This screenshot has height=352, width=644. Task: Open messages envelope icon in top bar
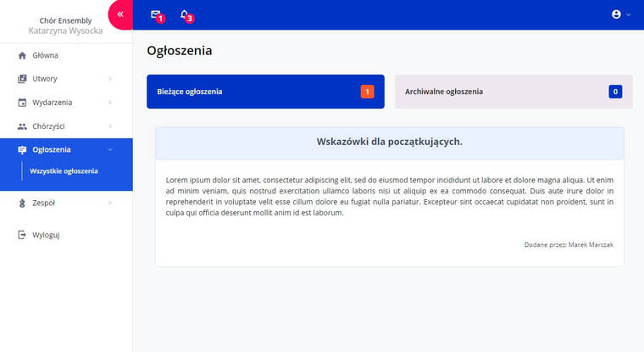point(155,14)
